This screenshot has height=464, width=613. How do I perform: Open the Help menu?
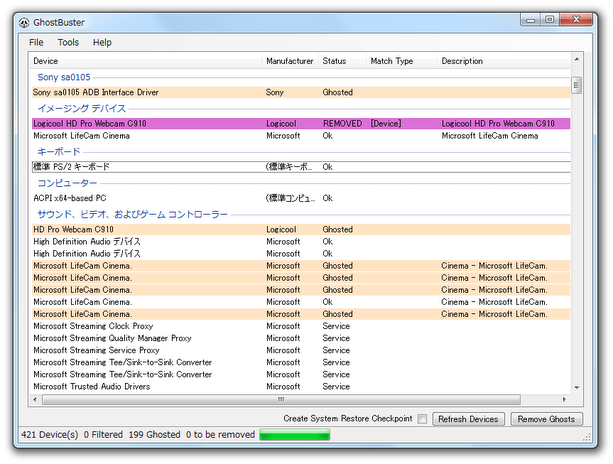(102, 42)
